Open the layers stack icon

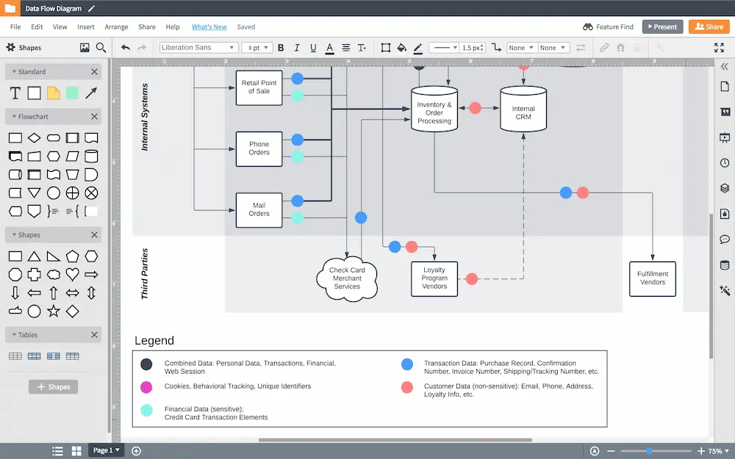tap(725, 188)
